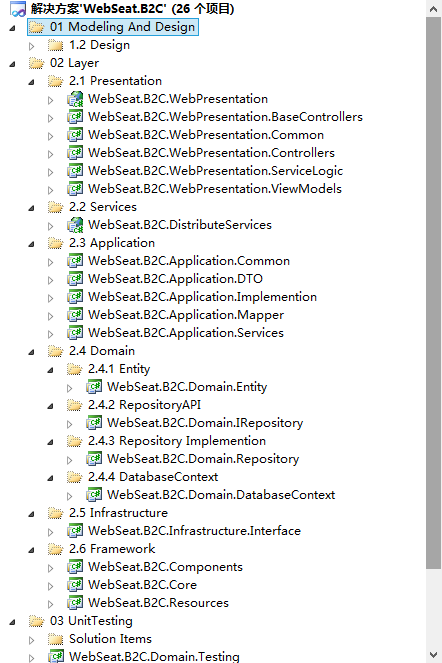This screenshot has height=663, width=442.
Task: Expand the Solution Items folder
Action: [32, 640]
